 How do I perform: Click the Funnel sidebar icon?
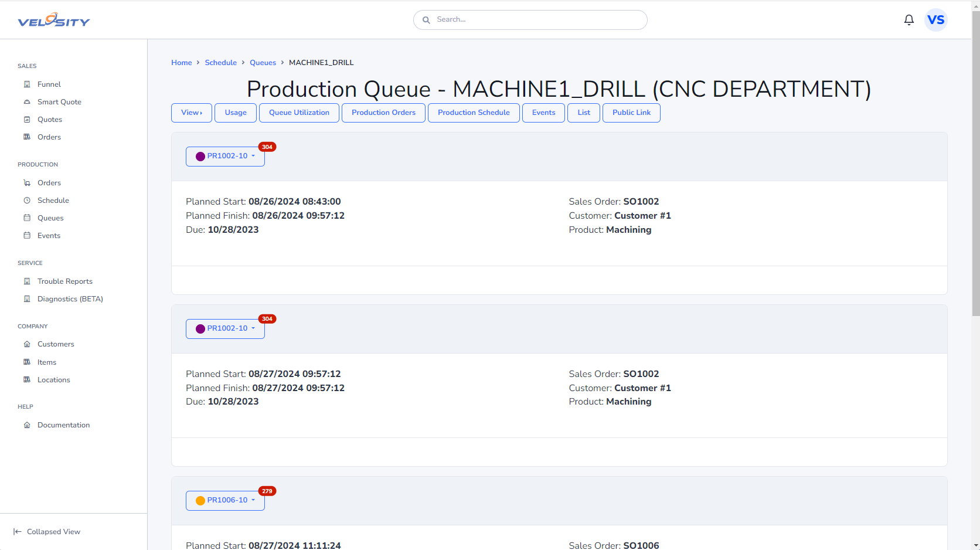tap(27, 84)
